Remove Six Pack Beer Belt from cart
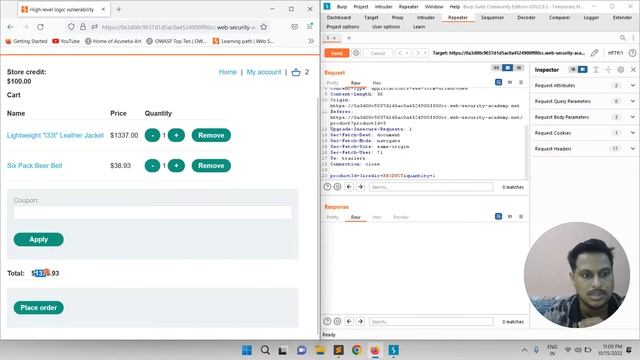The image size is (640, 360). tap(211, 166)
